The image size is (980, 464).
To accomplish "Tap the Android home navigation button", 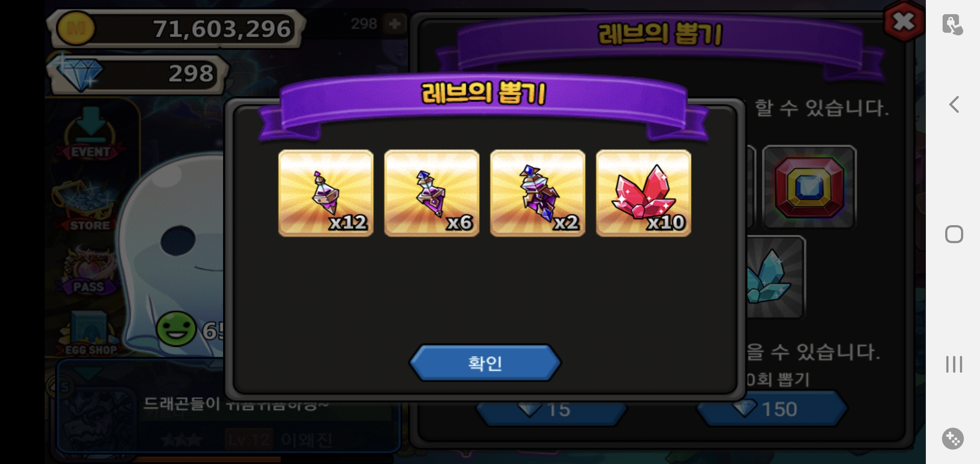I will [954, 234].
